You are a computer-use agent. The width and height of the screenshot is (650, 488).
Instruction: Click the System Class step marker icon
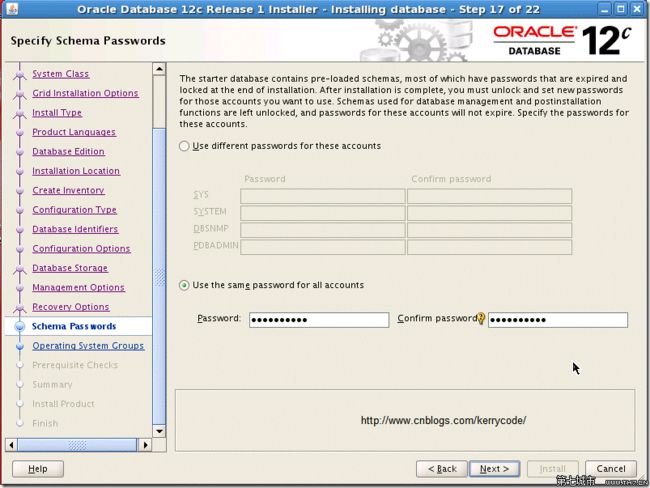click(19, 75)
